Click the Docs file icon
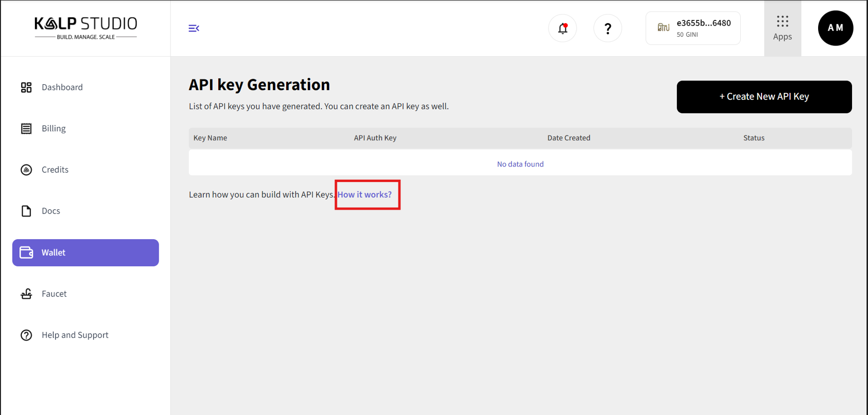This screenshot has width=868, height=415. tap(26, 211)
